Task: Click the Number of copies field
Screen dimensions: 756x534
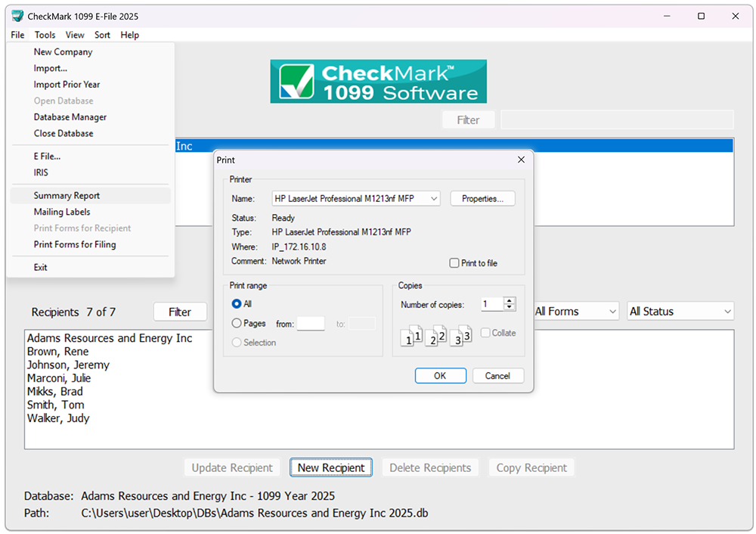Action: click(492, 304)
